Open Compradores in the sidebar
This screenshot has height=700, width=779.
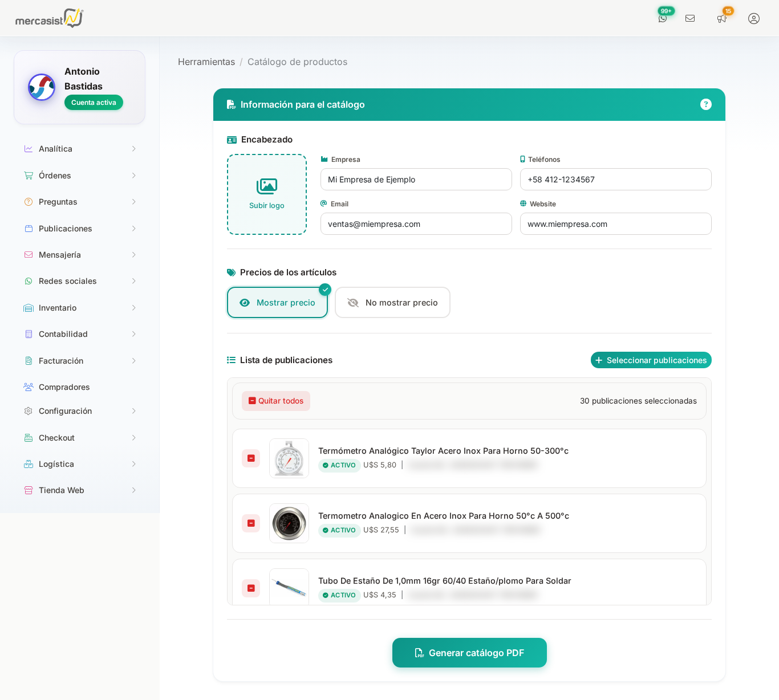tap(64, 387)
